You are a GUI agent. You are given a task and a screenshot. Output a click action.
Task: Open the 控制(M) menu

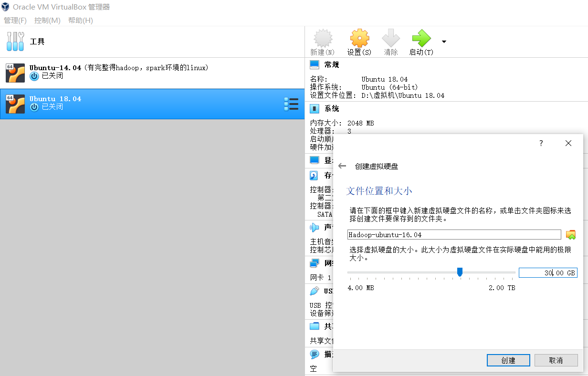(x=47, y=20)
